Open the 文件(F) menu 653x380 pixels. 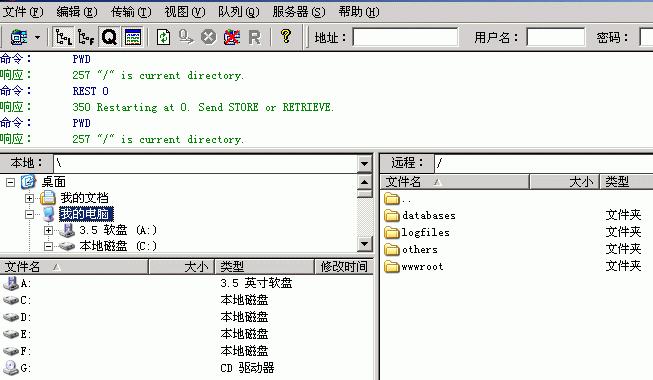point(23,12)
